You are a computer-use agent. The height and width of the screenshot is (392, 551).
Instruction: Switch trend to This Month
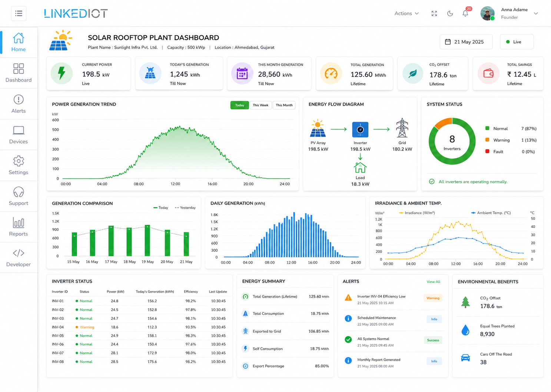tap(284, 105)
